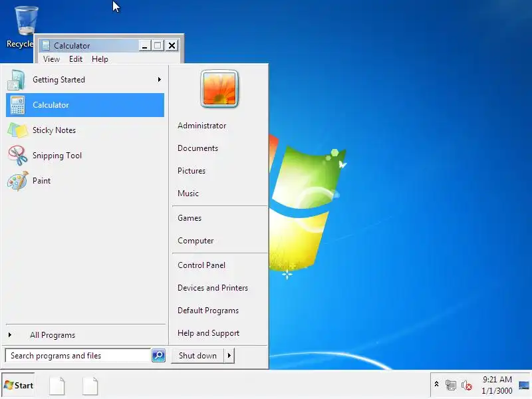Open Shut down options arrow
Screen dimensions: 532x399
click(229, 356)
